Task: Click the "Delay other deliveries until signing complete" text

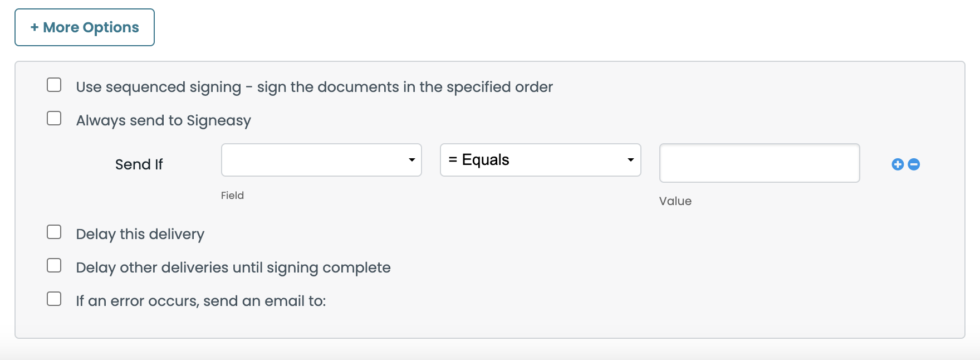Action: coord(233,267)
